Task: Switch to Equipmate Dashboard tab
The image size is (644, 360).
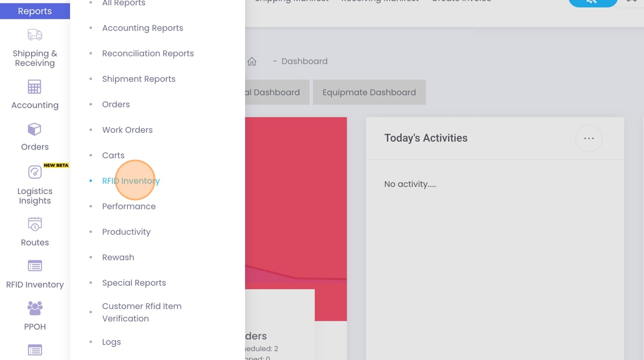Action: [x=369, y=93]
